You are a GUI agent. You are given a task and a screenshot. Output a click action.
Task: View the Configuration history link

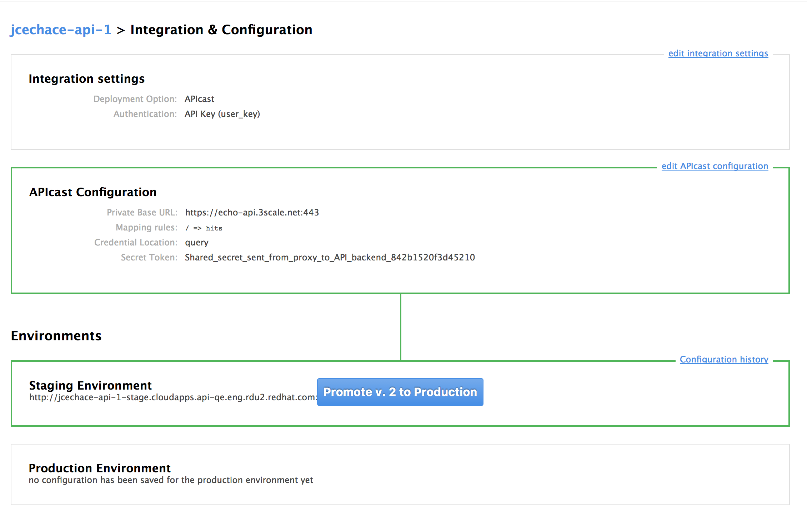point(724,360)
